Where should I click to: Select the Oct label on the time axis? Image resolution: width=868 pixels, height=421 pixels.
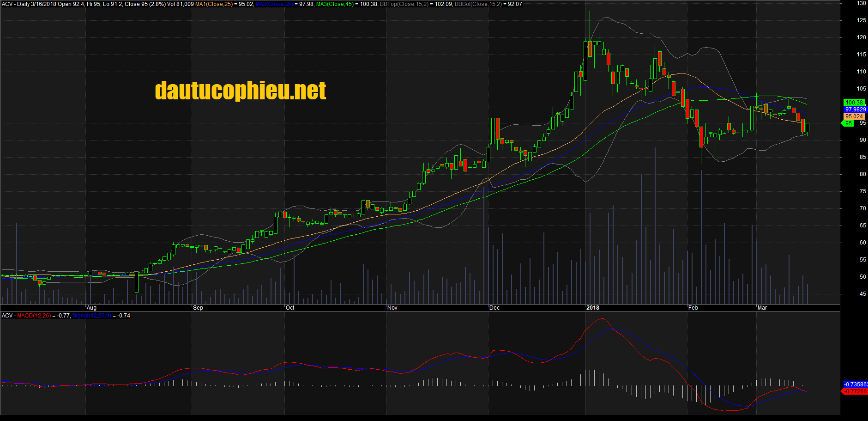pyautogui.click(x=290, y=308)
